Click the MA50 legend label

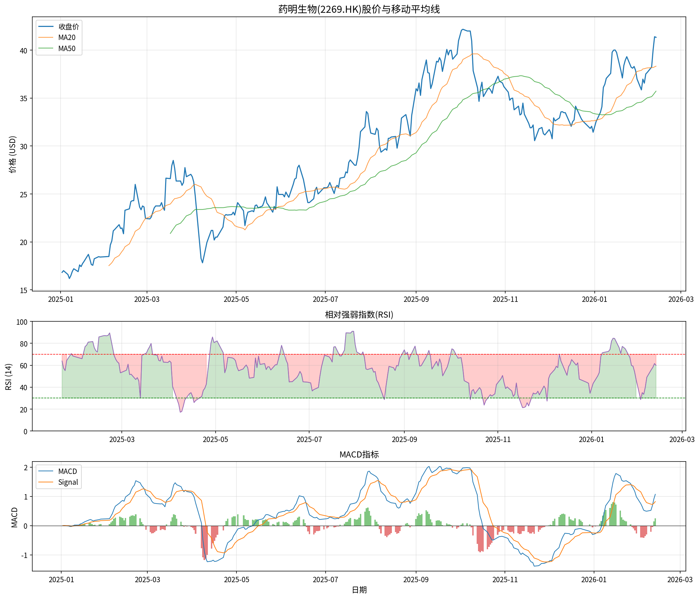click(x=67, y=48)
